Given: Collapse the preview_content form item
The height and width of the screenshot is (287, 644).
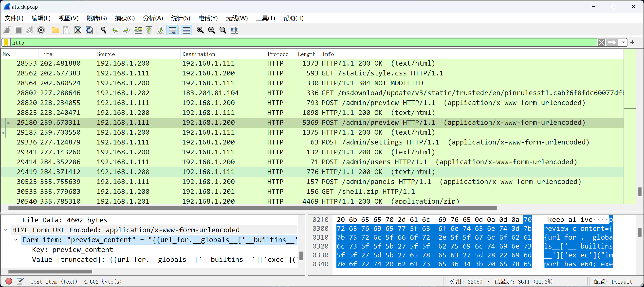Looking at the screenshot, I should click(16, 240).
